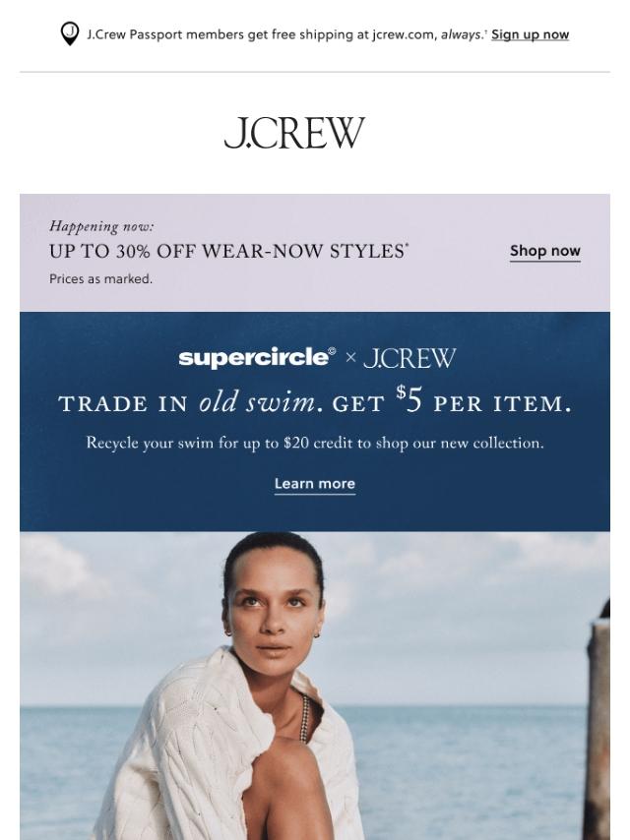Image resolution: width=630 pixels, height=840 pixels.
Task: Open the Sign up now link
Action: (530, 34)
